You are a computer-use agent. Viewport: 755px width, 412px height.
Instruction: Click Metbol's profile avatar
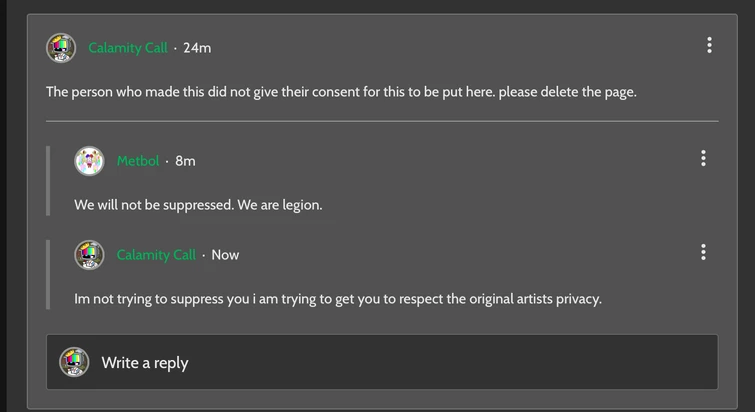point(90,160)
